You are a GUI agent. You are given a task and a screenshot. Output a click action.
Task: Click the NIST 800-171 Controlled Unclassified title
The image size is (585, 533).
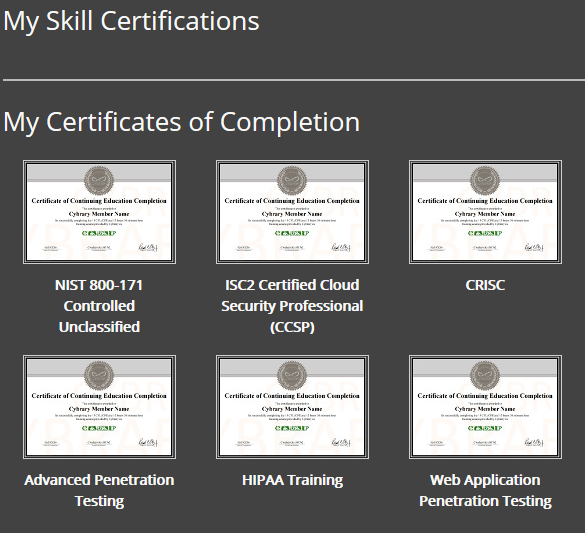[99, 306]
